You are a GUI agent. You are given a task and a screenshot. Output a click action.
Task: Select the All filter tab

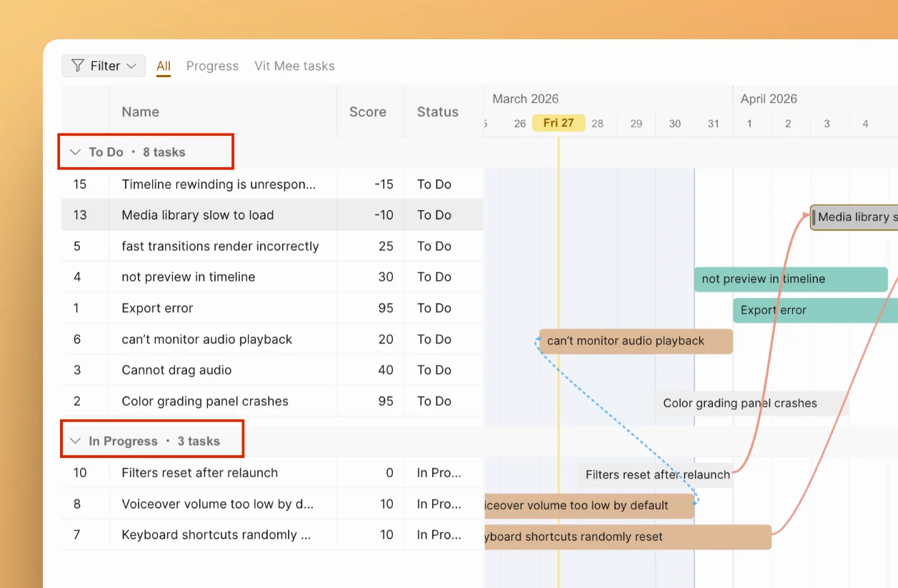(x=163, y=65)
